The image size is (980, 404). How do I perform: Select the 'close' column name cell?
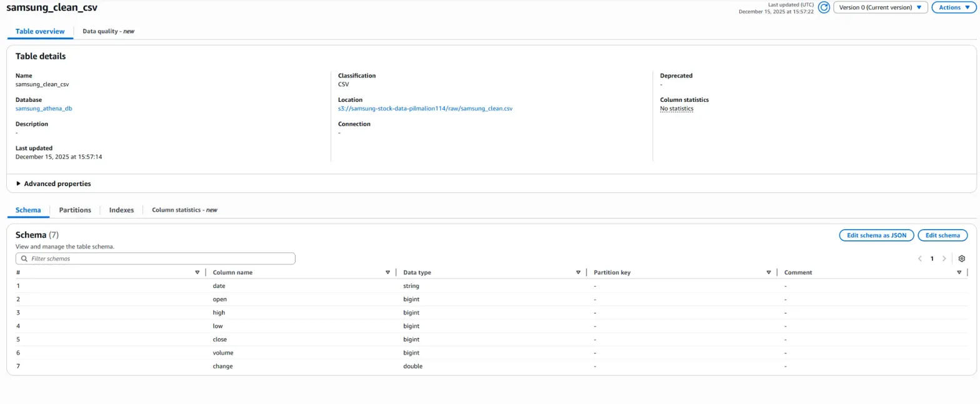pyautogui.click(x=220, y=340)
